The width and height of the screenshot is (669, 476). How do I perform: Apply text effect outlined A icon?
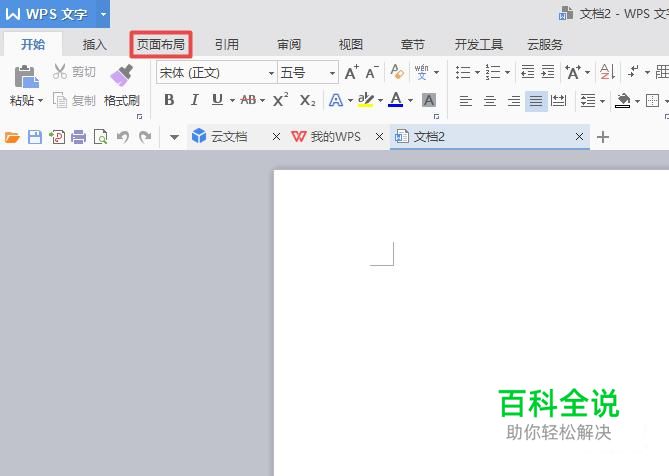[x=336, y=101]
